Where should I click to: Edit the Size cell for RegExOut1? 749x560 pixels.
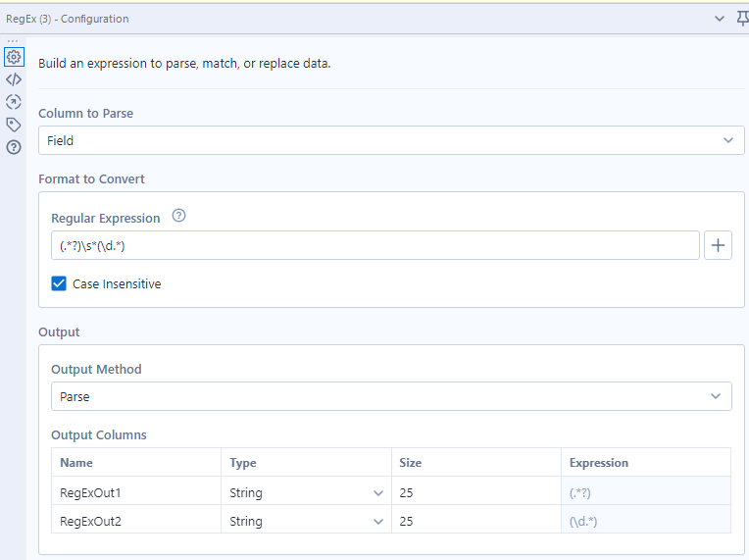click(x=475, y=493)
